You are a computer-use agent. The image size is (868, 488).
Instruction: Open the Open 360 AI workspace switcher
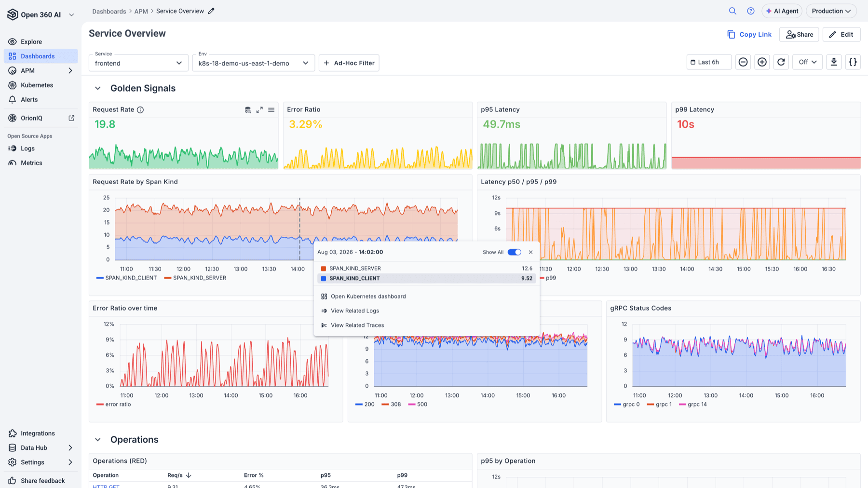[72, 15]
